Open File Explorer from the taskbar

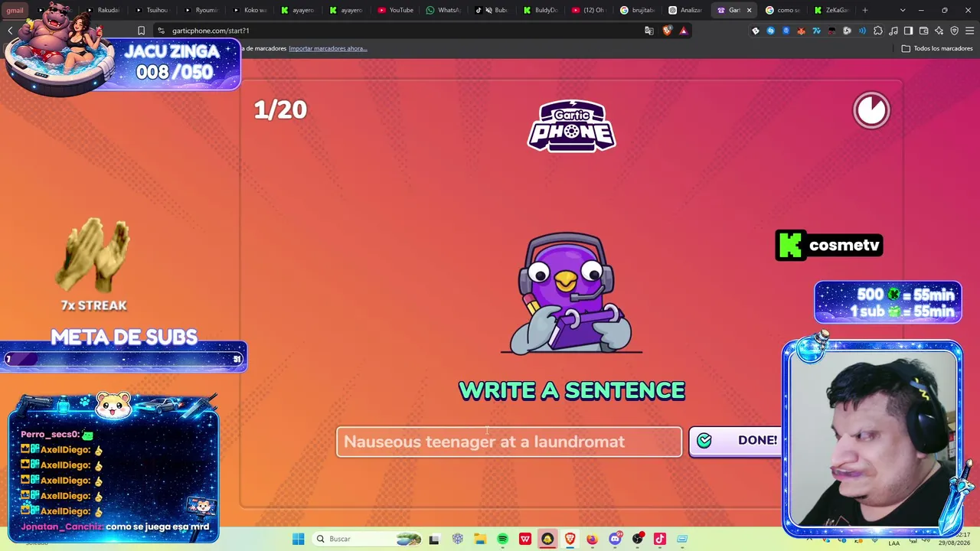pos(480,539)
